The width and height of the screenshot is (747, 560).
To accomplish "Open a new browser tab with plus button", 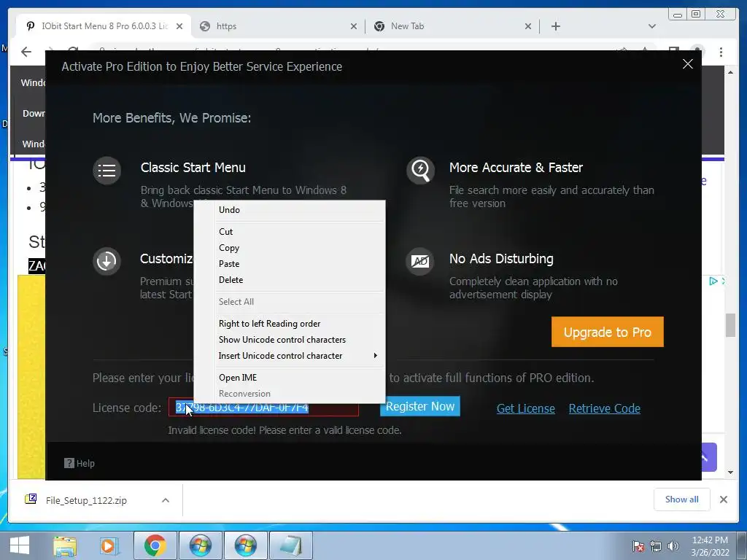I will 555,26.
